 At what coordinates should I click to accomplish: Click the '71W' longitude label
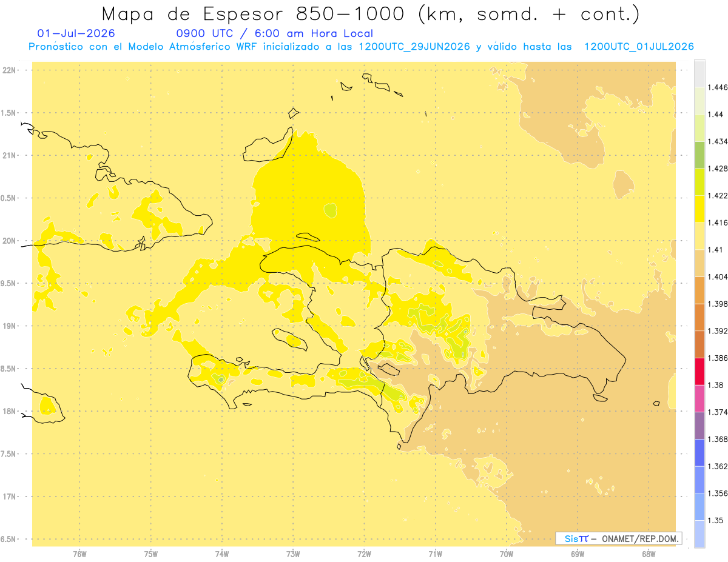coord(435,554)
